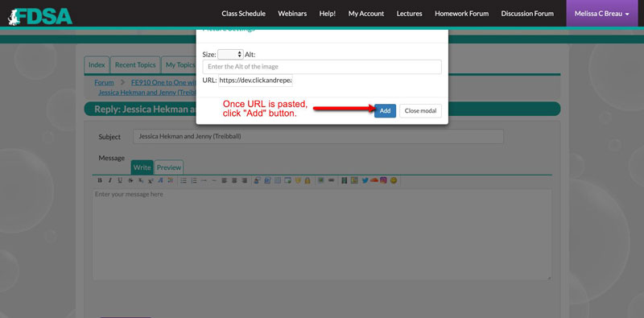The width and height of the screenshot is (644, 318).
Task: Focus the Alt text input field
Action: coord(322,67)
